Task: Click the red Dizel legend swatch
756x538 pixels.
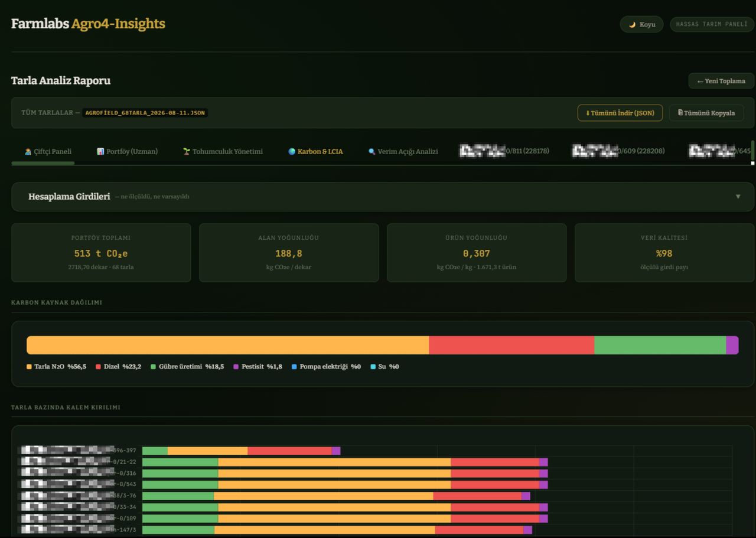Action: point(98,367)
